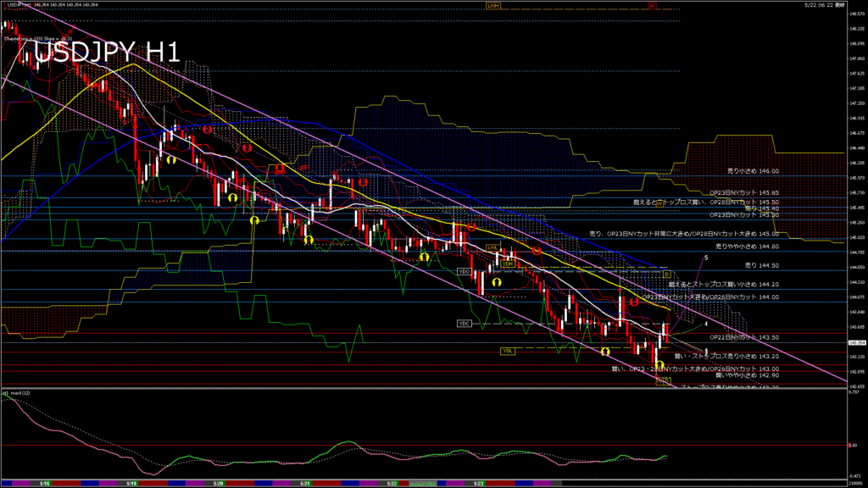Click the 売り 145.40 label
The width and height of the screenshot is (868, 488).
coord(762,208)
